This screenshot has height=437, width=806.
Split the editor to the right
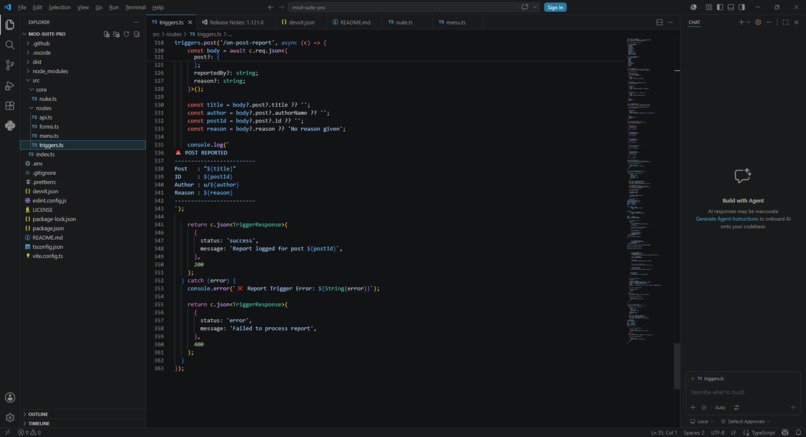(660, 22)
